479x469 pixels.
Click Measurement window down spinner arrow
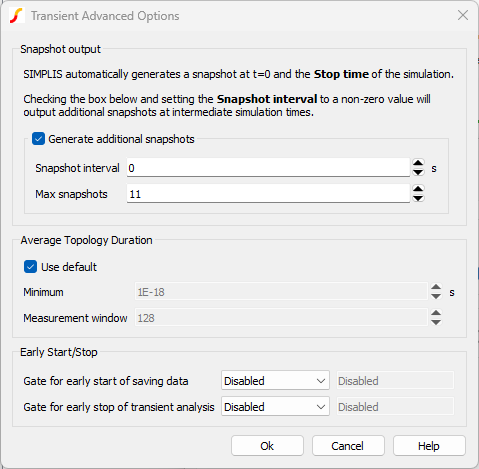436,322
